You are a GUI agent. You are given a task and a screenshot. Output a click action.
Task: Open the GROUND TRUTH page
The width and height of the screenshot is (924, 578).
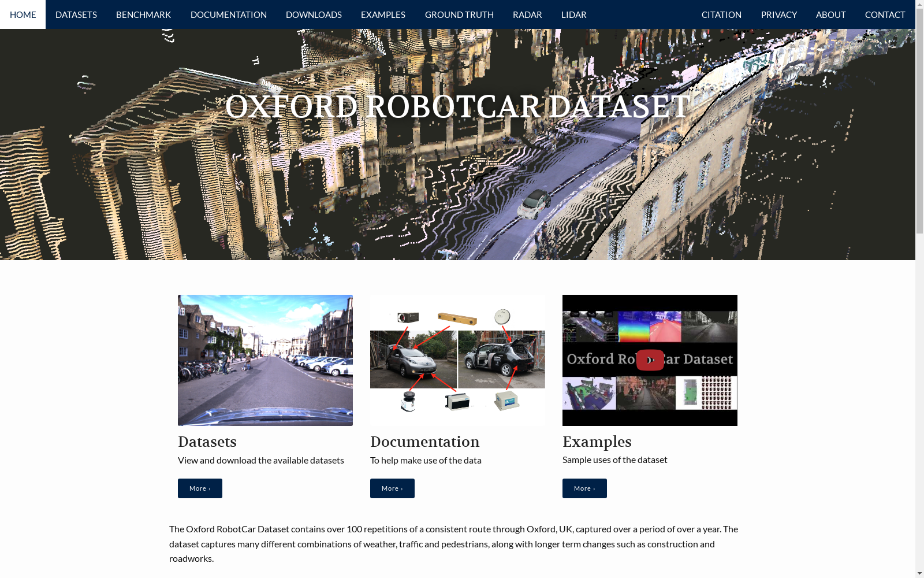(459, 14)
